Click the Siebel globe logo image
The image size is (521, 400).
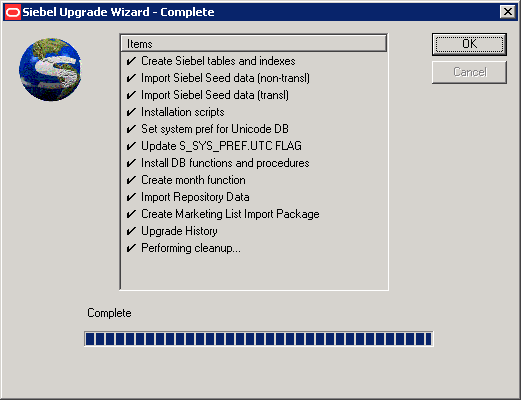coord(50,69)
